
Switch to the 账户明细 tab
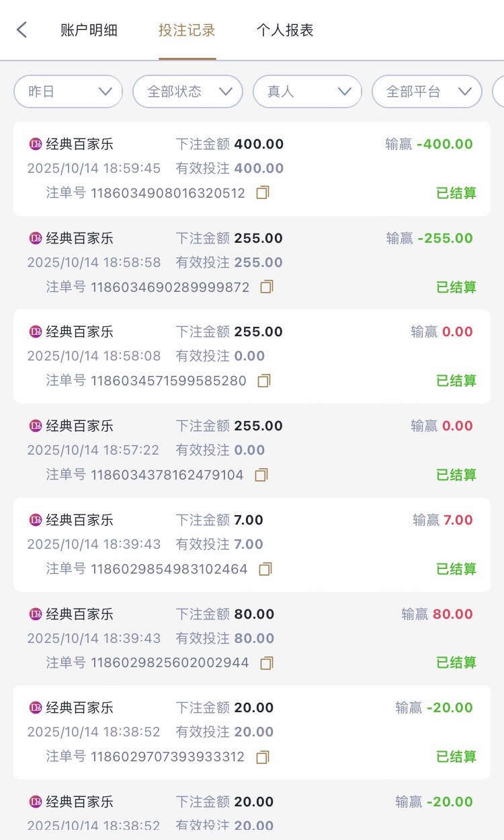coord(89,30)
